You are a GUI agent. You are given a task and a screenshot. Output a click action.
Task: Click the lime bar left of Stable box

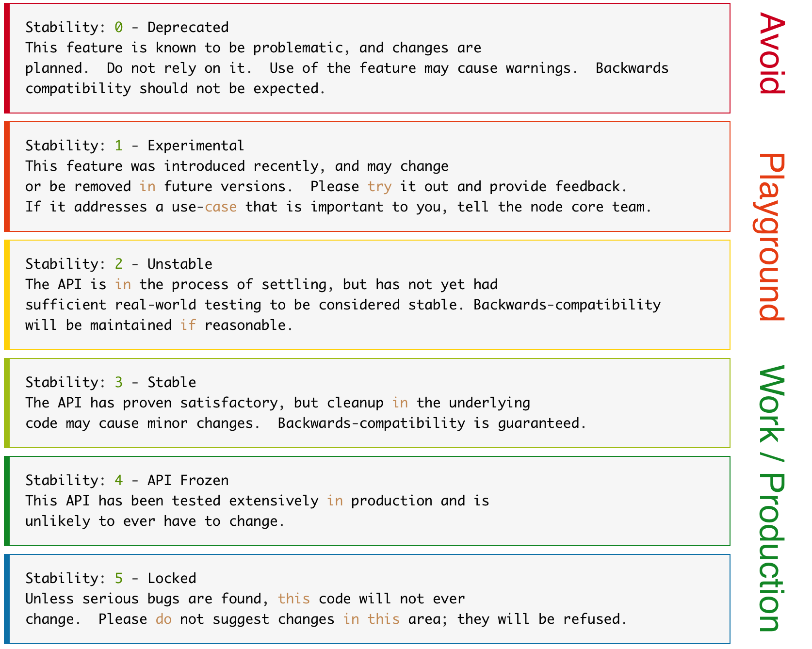pos(7,403)
